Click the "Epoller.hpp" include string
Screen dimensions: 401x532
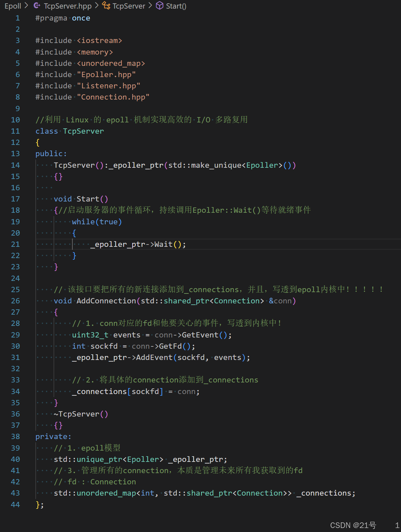(x=106, y=75)
